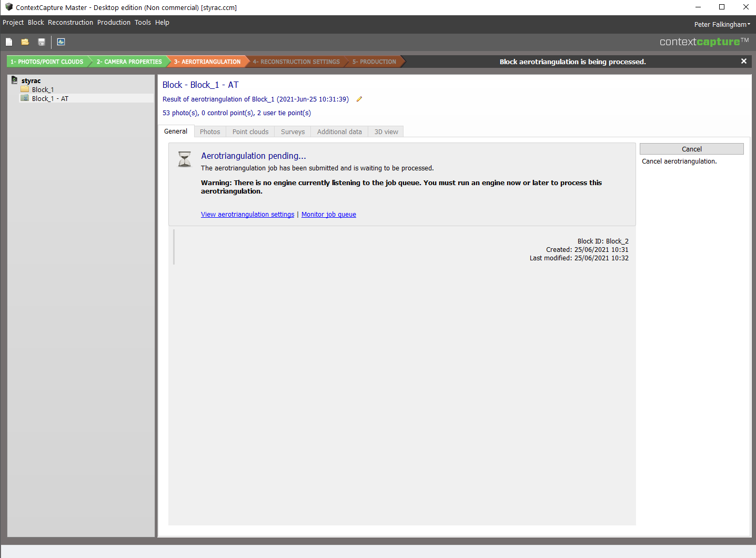
Task: Click View aerotriangulation settings link
Action: pos(247,215)
